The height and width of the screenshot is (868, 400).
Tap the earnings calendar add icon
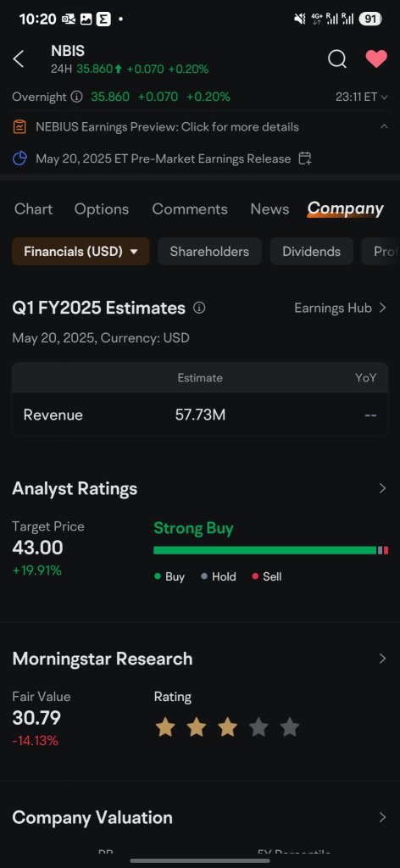point(305,159)
